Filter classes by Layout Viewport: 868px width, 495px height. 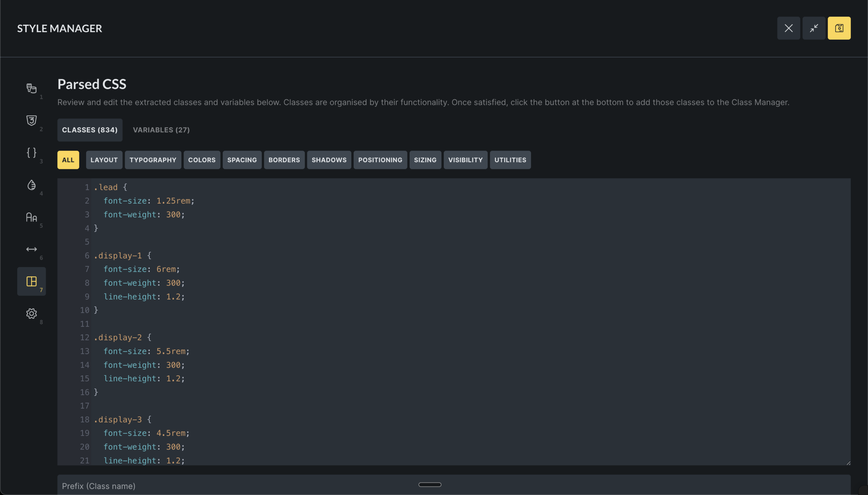click(x=104, y=160)
